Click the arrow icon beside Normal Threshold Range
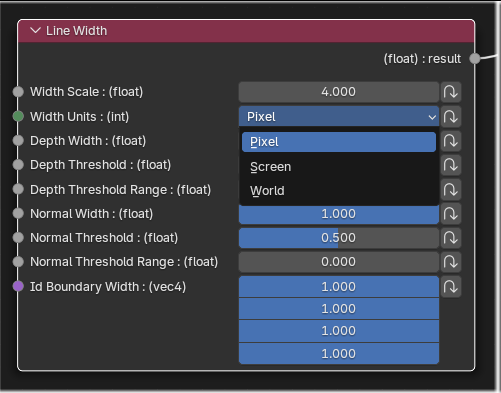 coord(451,262)
